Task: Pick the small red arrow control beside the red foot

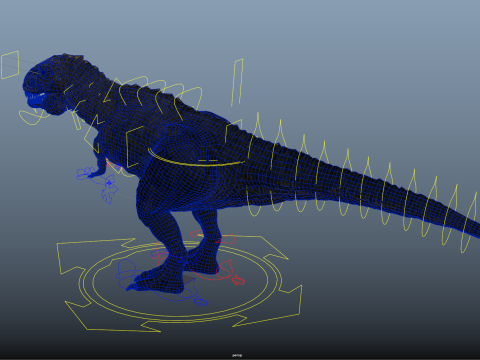Action: pyautogui.click(x=238, y=280)
